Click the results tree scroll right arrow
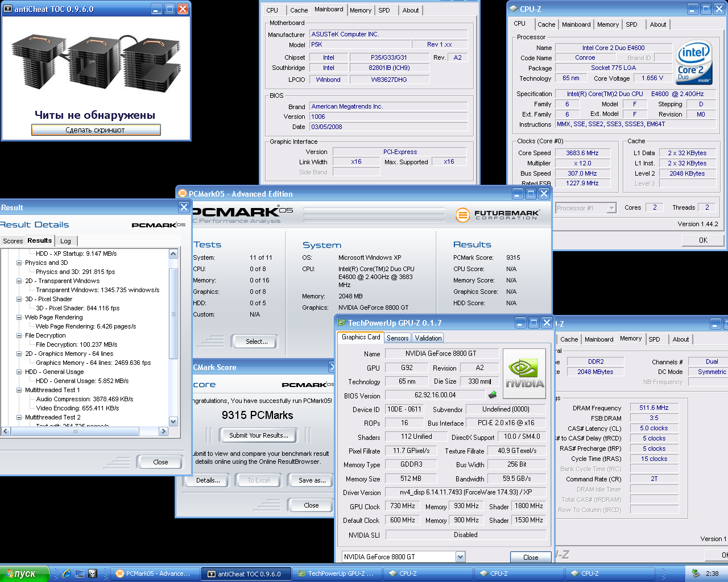This screenshot has width=728, height=582. [x=164, y=431]
